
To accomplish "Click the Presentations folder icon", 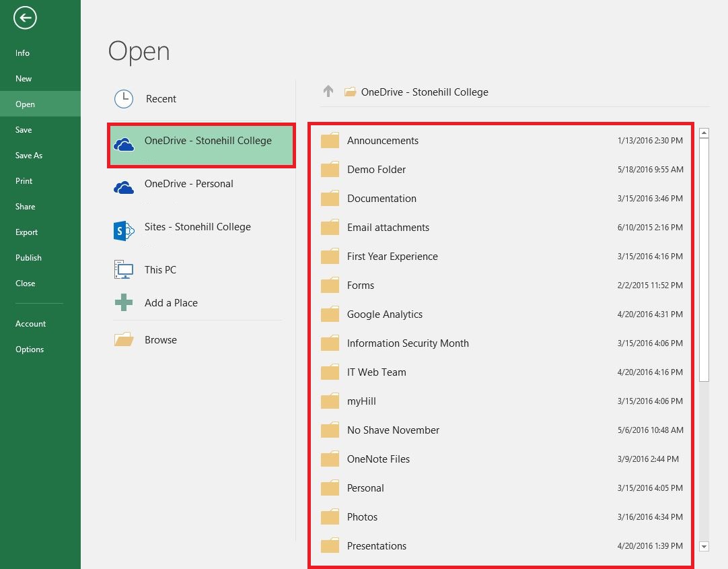I will coord(330,545).
